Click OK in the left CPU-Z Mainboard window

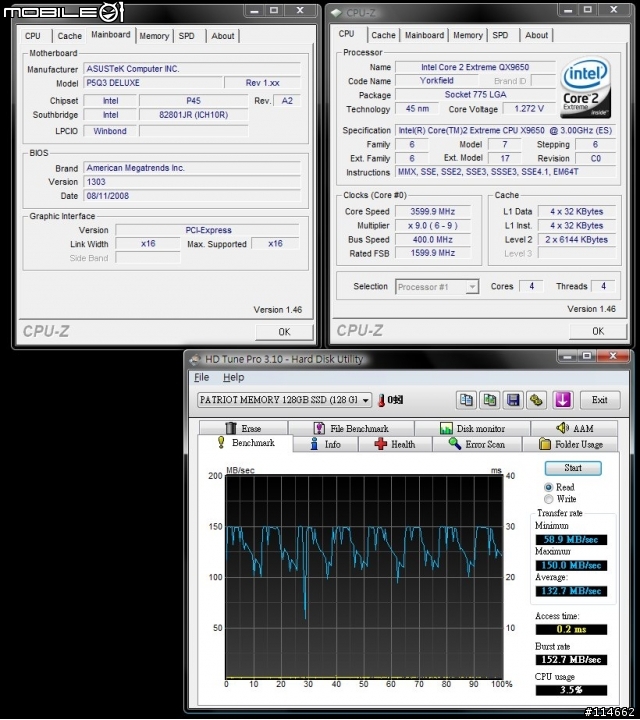click(x=284, y=332)
